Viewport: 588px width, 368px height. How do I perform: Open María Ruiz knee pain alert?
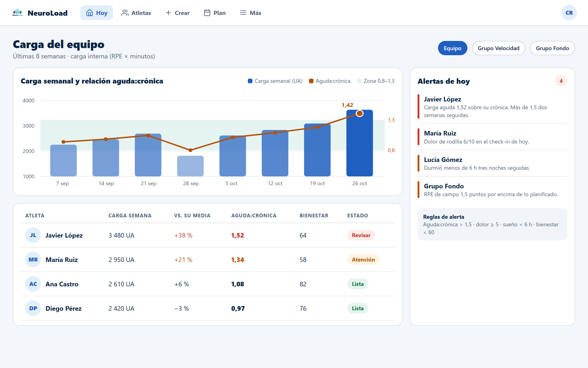coord(492,137)
